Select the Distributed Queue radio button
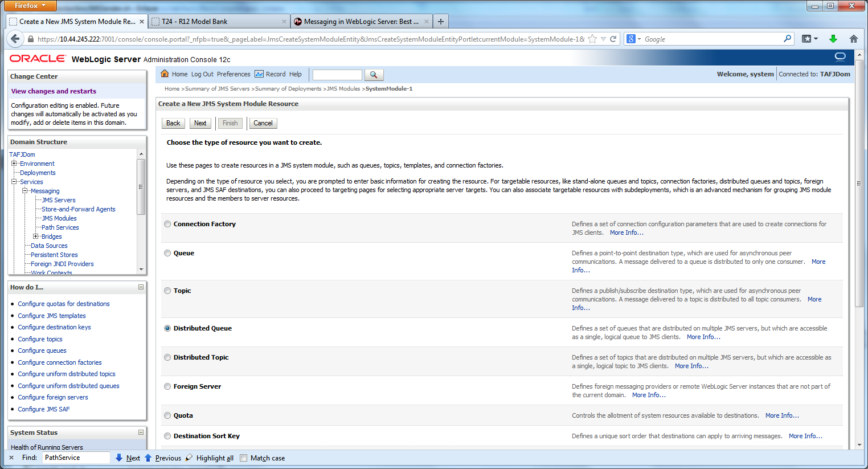Viewport: 868px width, 469px height. (167, 328)
